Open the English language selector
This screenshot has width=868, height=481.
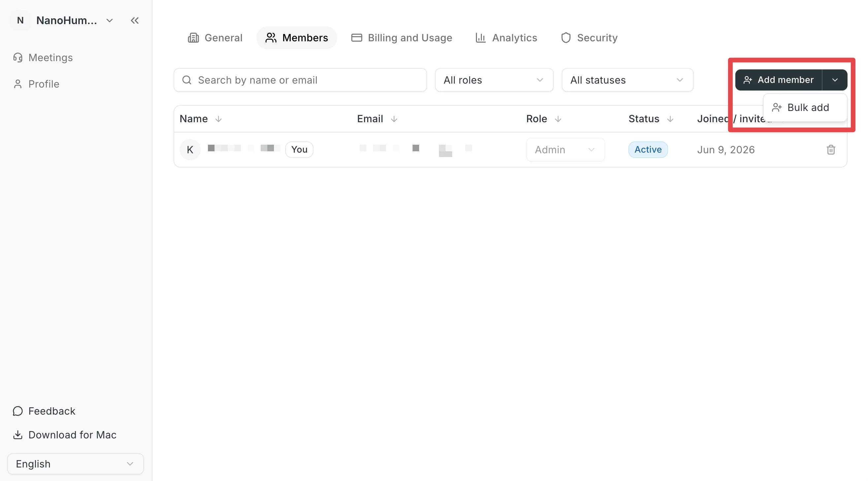point(76,464)
